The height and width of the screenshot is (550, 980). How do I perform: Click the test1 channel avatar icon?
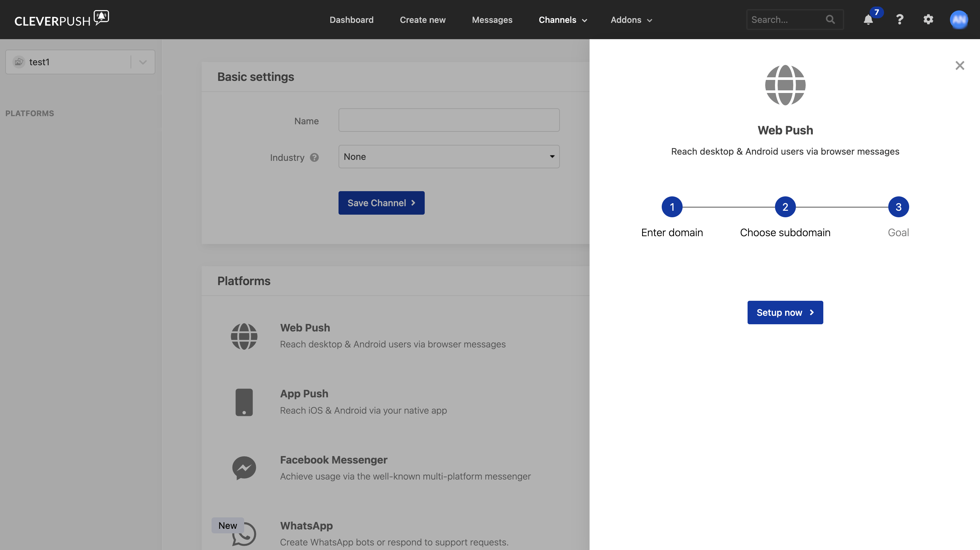(x=19, y=62)
